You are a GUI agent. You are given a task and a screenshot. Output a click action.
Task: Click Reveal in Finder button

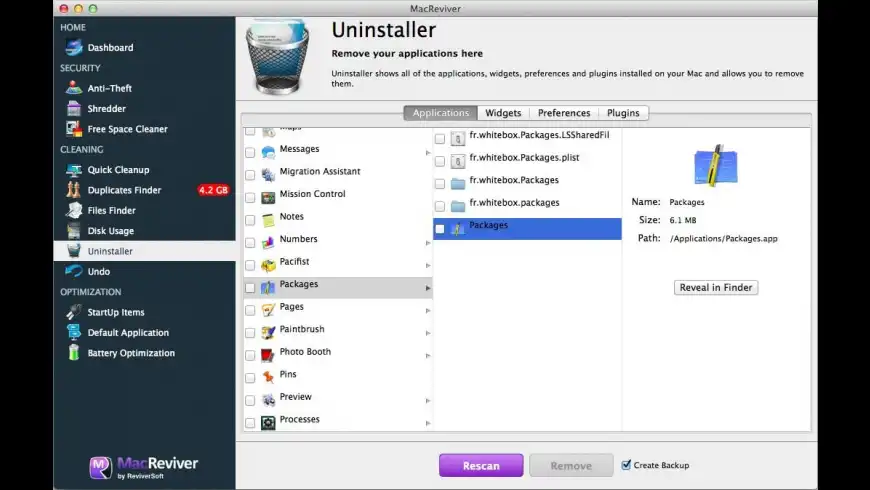tap(716, 287)
